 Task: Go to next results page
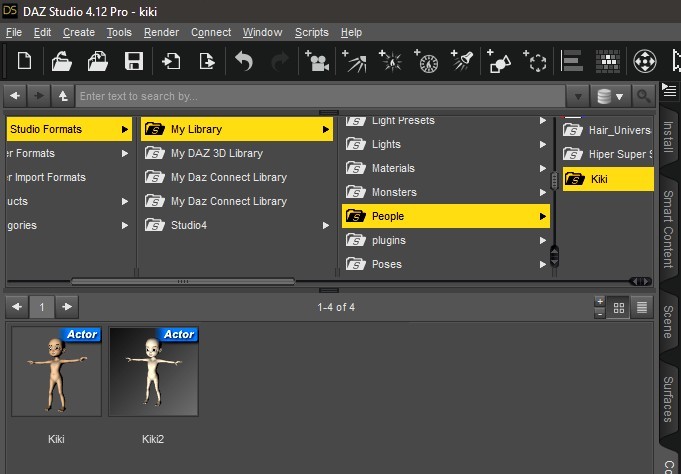pyautogui.click(x=67, y=307)
